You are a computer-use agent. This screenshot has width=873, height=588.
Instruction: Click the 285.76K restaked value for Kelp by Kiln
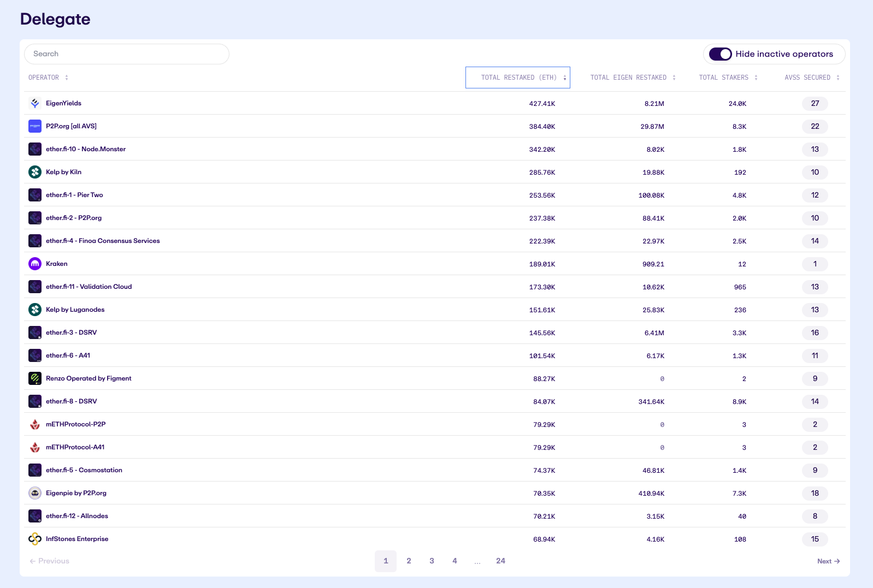click(x=542, y=173)
